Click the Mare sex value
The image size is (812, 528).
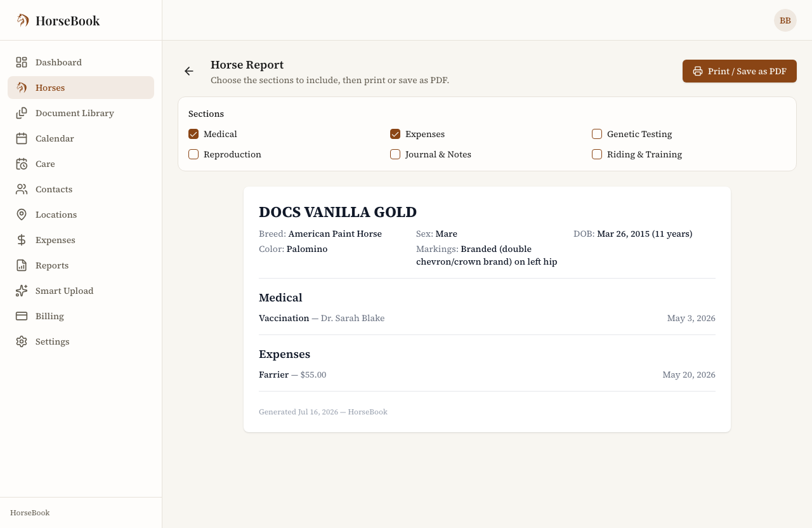coord(447,234)
